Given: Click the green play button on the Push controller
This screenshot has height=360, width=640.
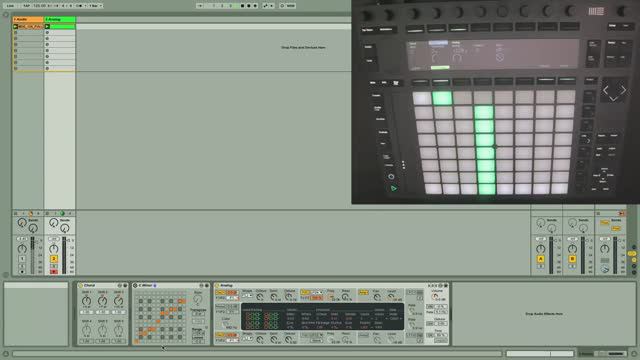Looking at the screenshot, I should point(393,189).
